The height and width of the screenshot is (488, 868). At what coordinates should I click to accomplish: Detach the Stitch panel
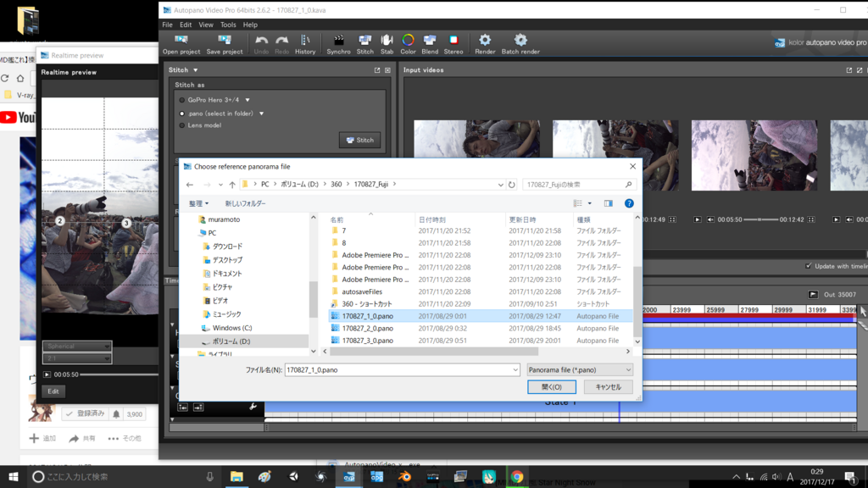pyautogui.click(x=377, y=70)
